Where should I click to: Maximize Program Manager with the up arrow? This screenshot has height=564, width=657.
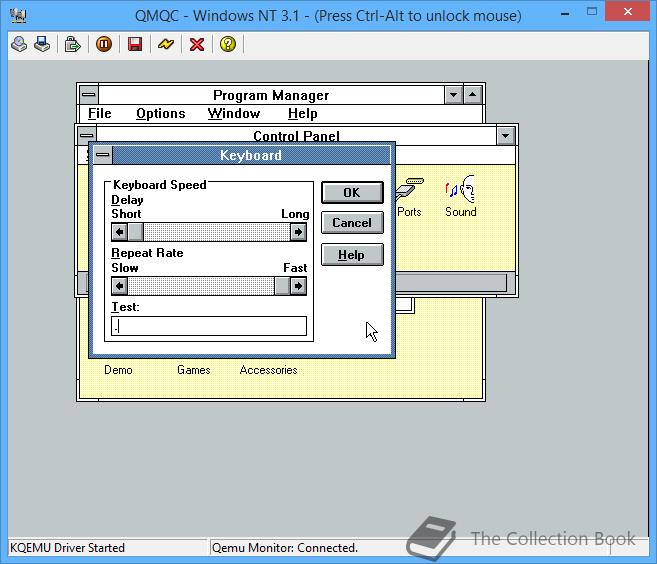click(x=473, y=95)
